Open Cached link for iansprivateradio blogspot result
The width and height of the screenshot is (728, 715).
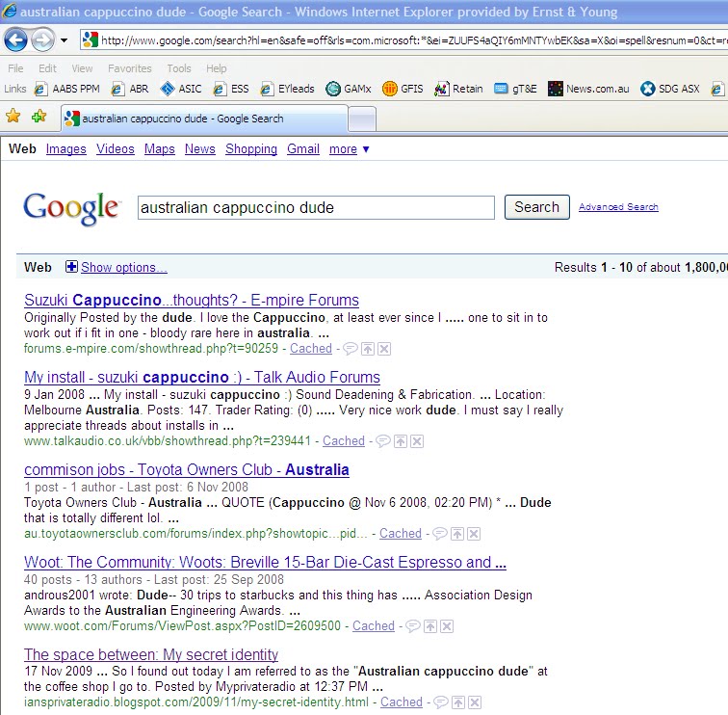tap(402, 702)
